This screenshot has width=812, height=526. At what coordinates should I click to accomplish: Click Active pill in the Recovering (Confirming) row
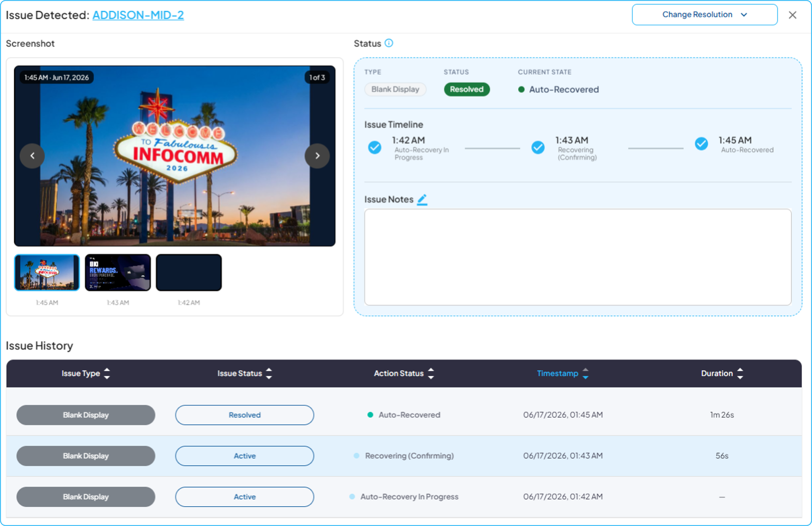coord(245,456)
